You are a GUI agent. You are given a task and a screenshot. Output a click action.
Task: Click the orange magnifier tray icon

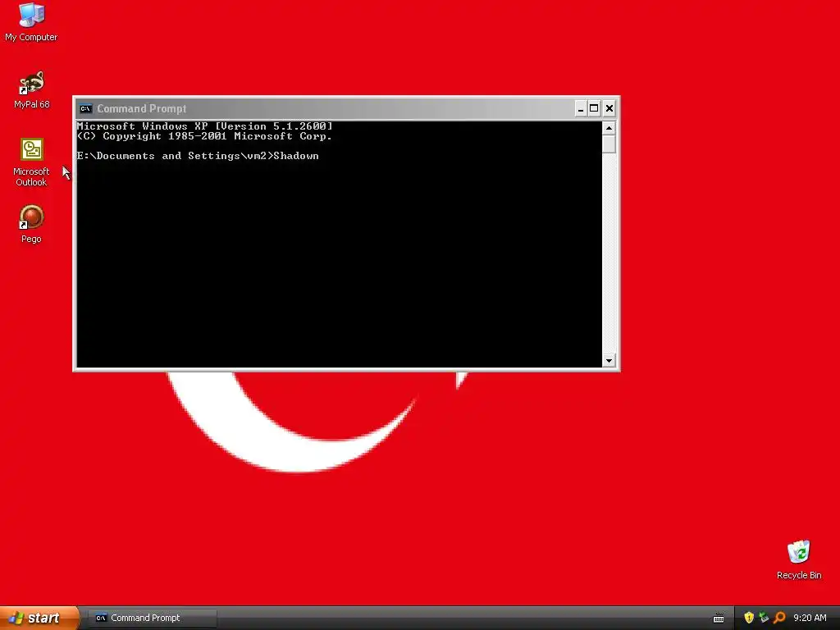pyautogui.click(x=779, y=618)
